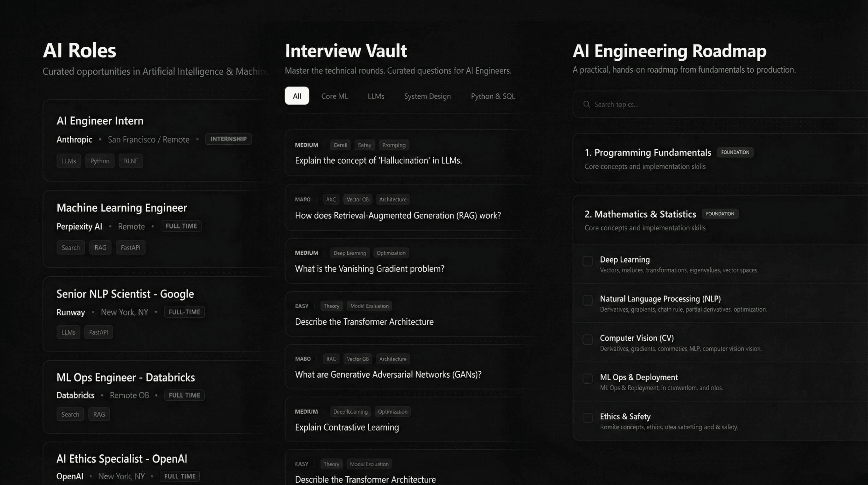Viewport: 868px width, 485px height.
Task: Open the LLMs filter tab
Action: (x=376, y=96)
